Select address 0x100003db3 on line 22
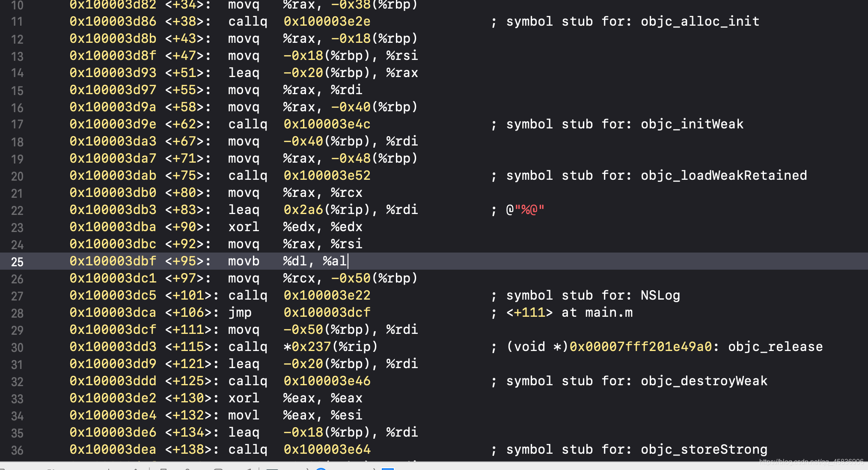This screenshot has width=868, height=470. coord(113,210)
